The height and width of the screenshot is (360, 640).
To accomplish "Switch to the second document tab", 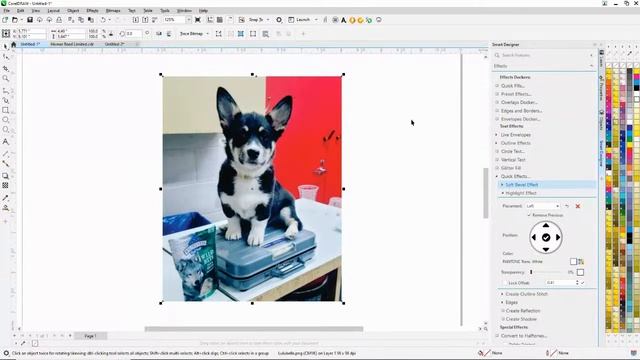I will click(x=72, y=44).
